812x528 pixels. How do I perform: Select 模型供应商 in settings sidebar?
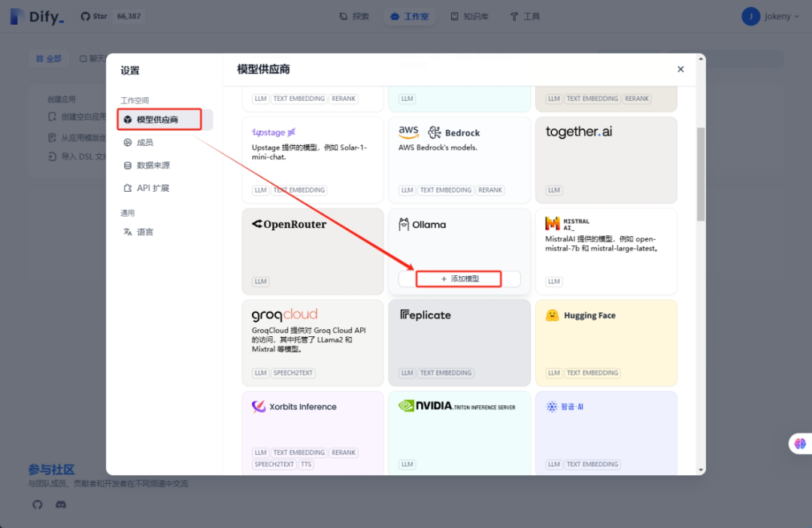tap(165, 120)
